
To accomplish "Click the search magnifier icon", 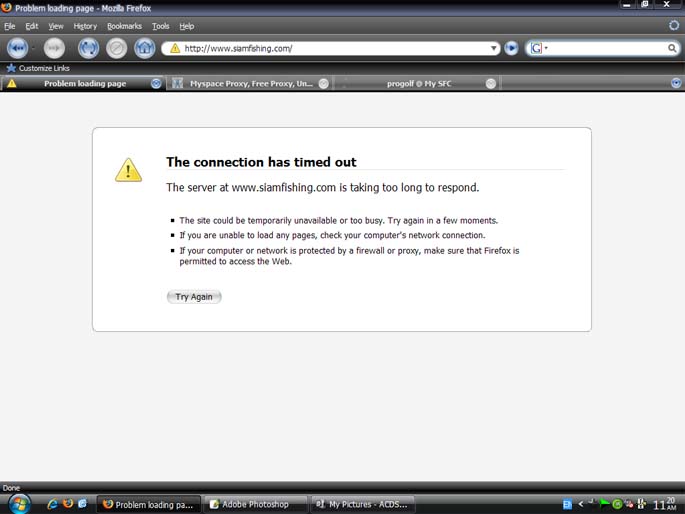I will click(x=672, y=48).
